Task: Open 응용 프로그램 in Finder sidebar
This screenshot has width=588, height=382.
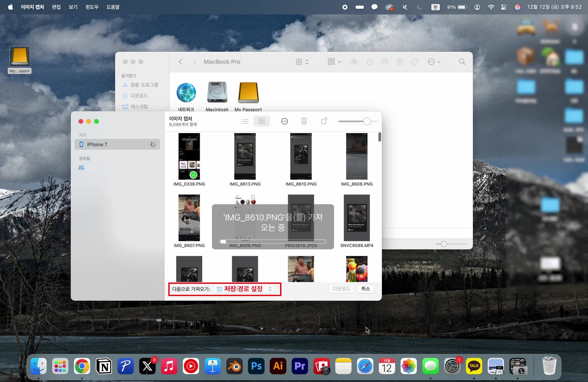Action: point(141,85)
